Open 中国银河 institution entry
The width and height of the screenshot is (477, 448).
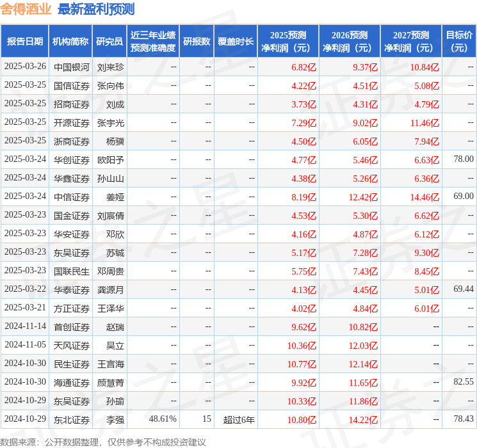[x=71, y=67]
